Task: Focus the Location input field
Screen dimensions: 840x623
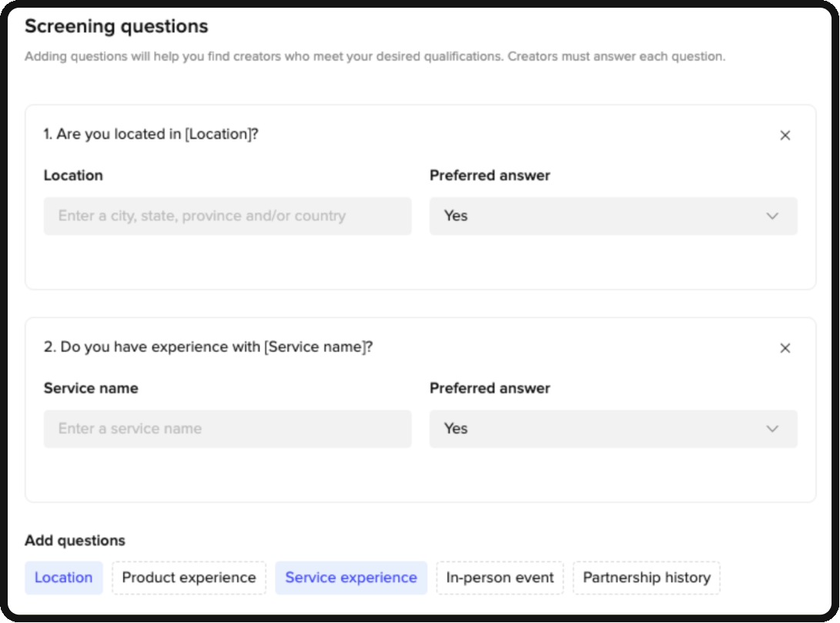Action: [x=228, y=216]
